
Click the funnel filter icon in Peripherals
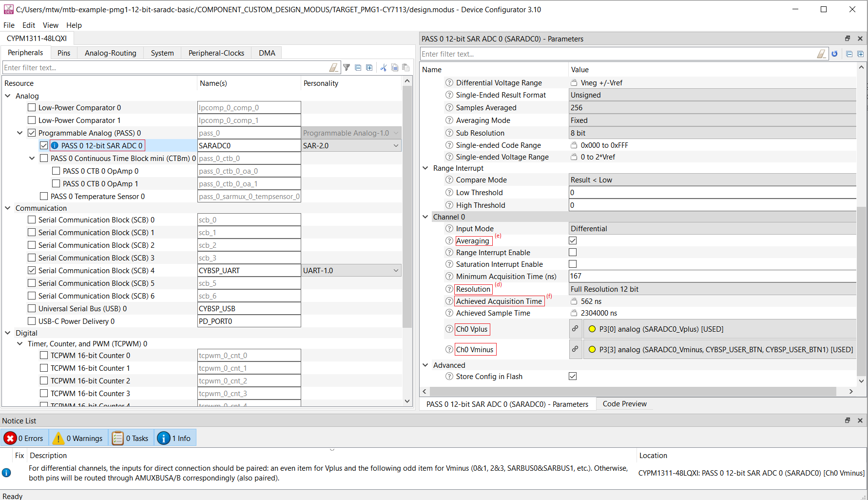tap(347, 68)
